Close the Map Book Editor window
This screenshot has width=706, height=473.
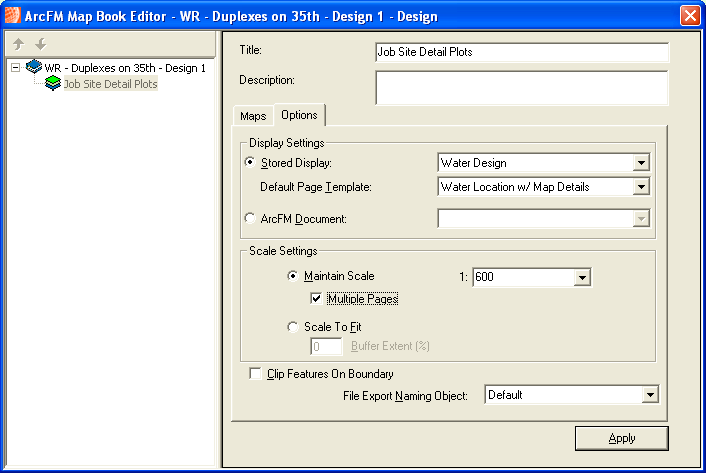pos(690,15)
